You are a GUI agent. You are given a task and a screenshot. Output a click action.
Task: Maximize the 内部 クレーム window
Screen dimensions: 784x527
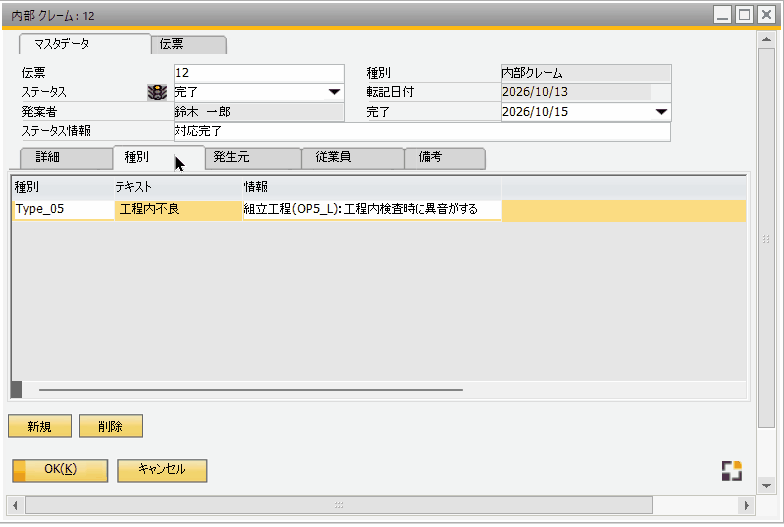coord(744,15)
